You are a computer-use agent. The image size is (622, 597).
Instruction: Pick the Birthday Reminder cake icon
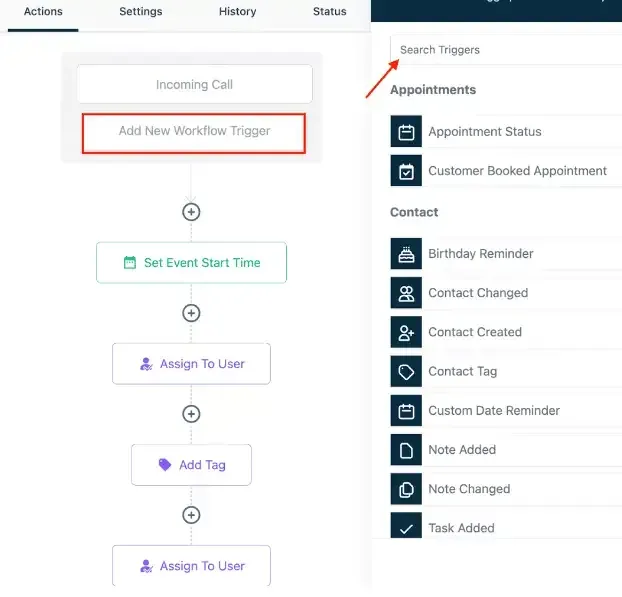406,254
